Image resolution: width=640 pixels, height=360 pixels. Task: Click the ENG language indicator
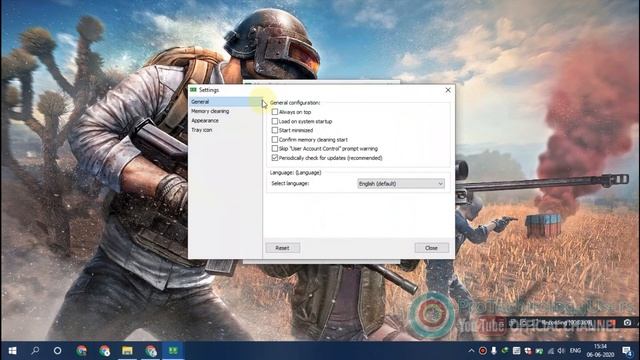pos(575,351)
